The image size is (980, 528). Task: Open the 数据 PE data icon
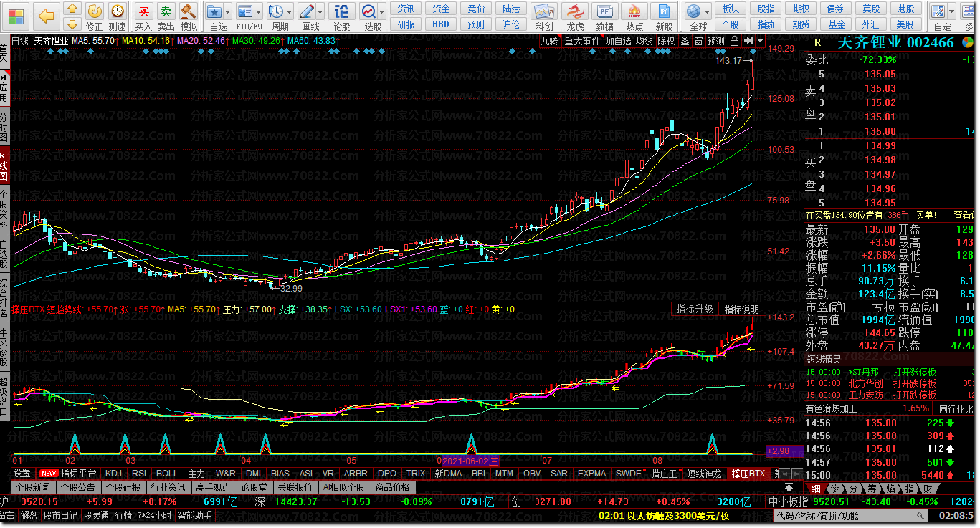click(605, 12)
